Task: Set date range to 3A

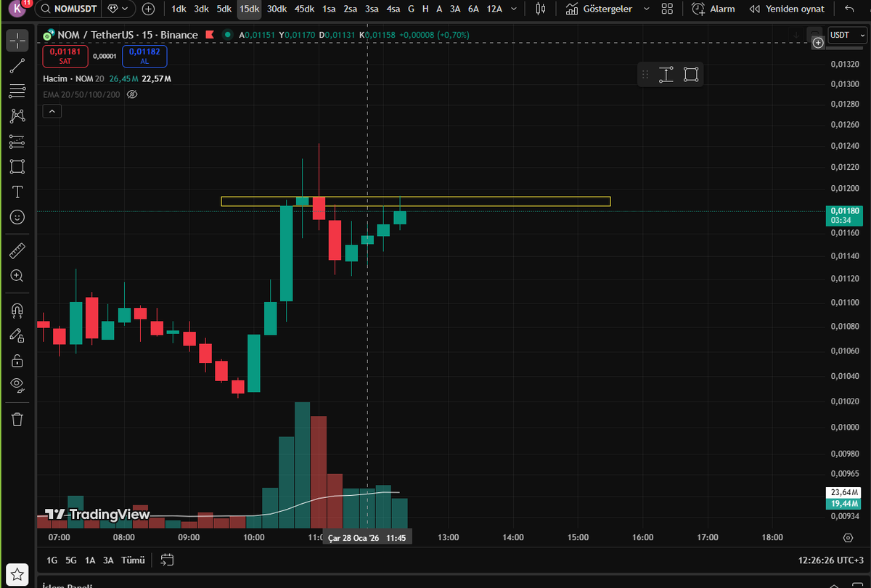Action: (108, 560)
